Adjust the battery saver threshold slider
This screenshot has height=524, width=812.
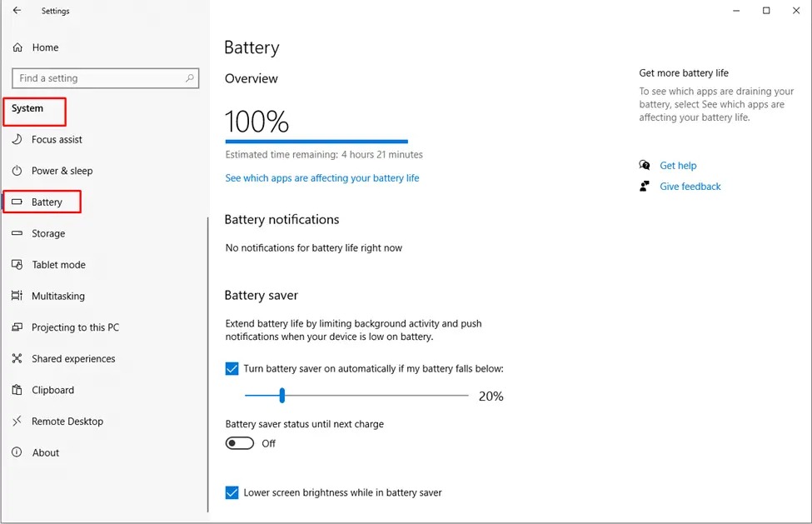pos(281,396)
